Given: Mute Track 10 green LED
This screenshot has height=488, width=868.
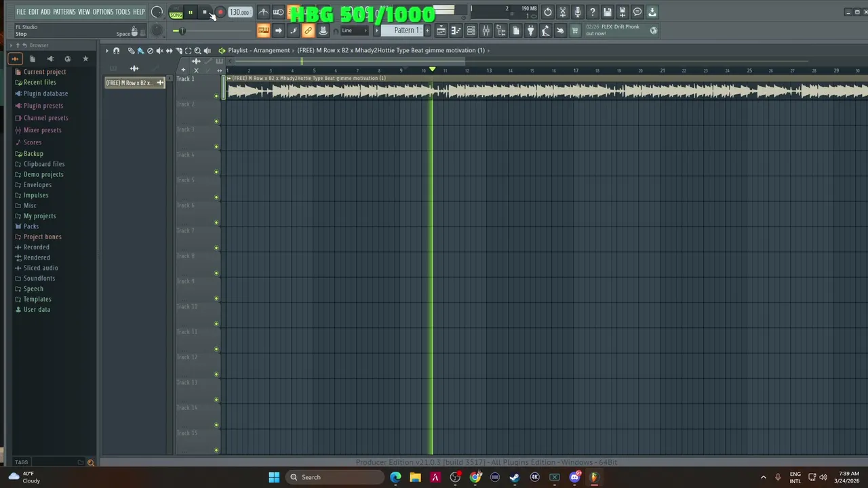Looking at the screenshot, I should [x=216, y=324].
